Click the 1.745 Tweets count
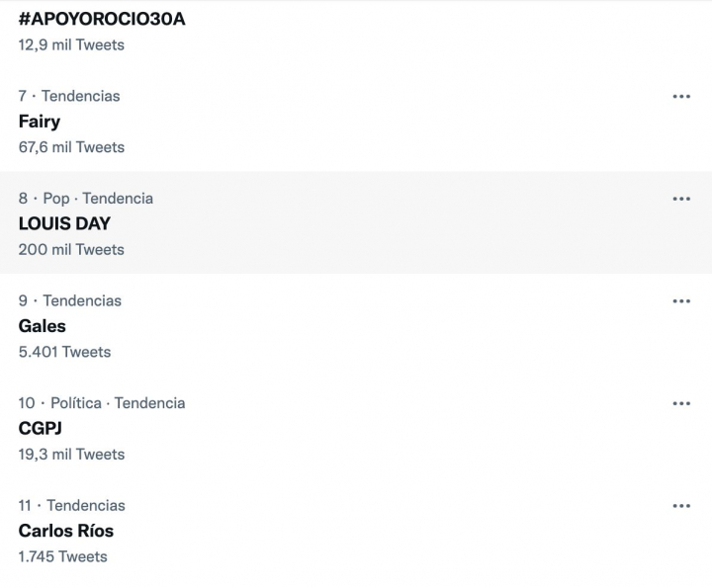 point(62,556)
